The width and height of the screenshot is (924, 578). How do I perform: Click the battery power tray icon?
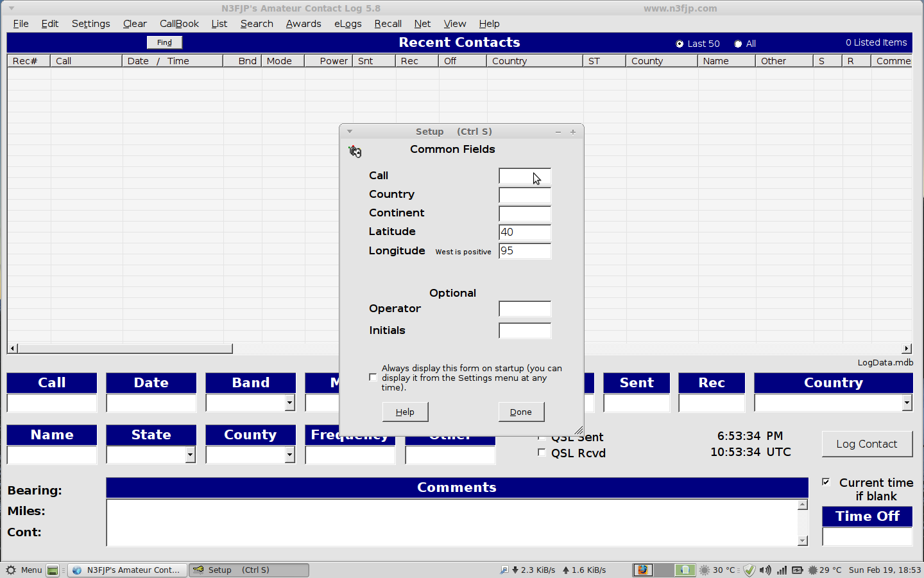tap(798, 570)
